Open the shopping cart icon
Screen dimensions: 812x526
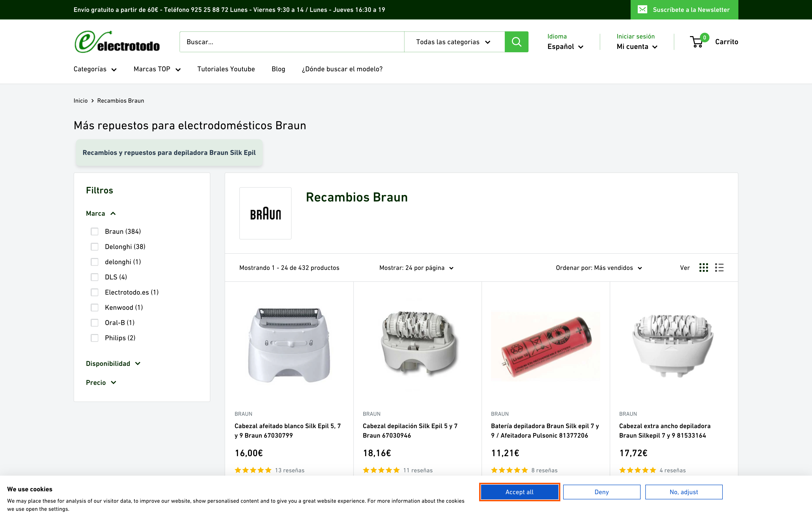pos(697,42)
